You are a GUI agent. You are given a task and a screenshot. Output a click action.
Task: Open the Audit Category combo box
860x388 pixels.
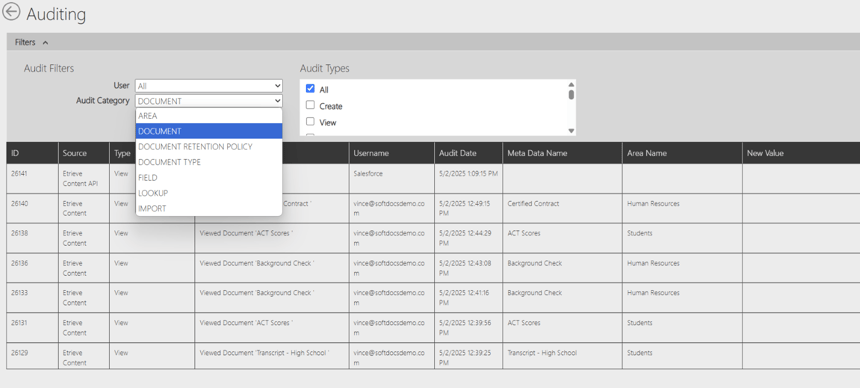209,101
